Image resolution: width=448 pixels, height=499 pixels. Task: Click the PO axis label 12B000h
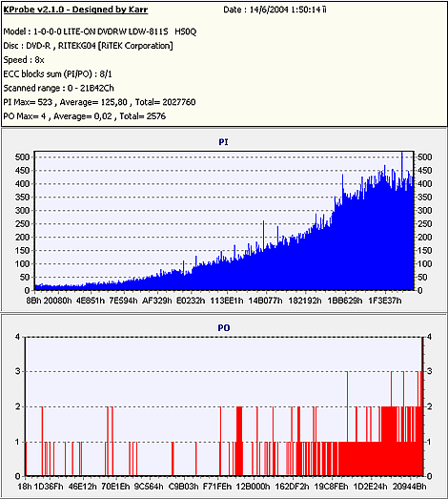254,487
